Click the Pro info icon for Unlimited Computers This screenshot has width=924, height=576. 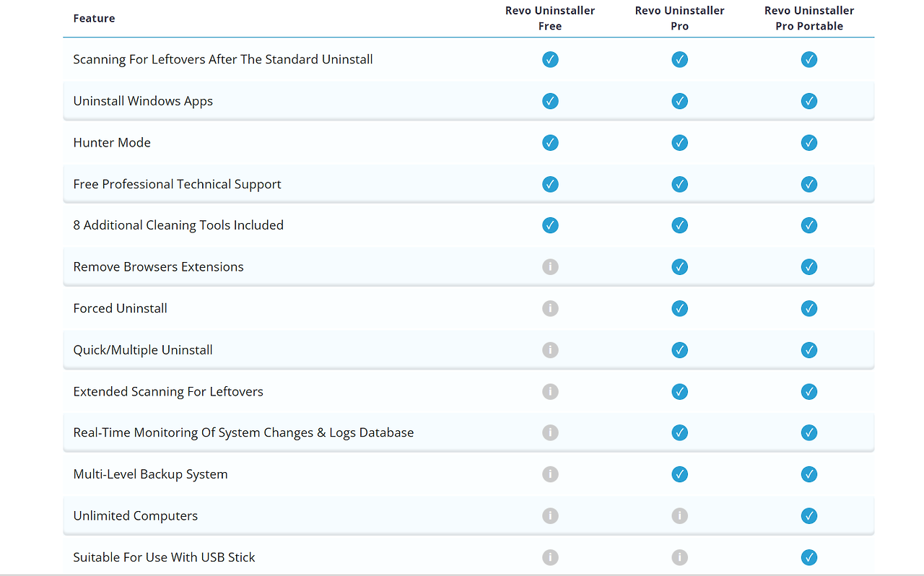click(x=679, y=515)
